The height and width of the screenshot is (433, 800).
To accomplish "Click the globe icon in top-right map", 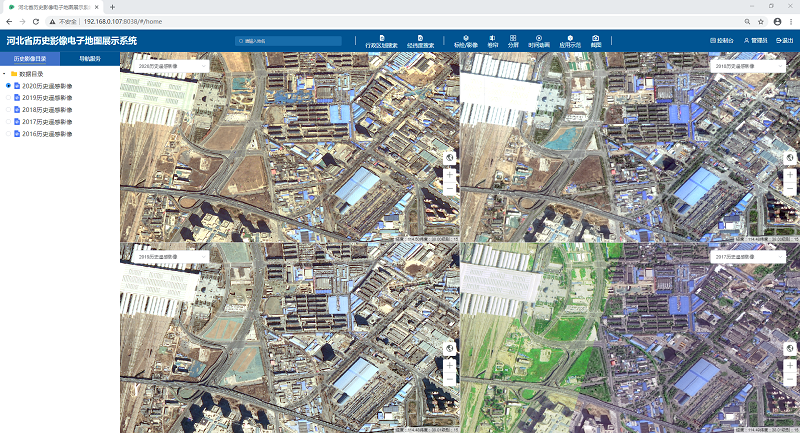I will click(789, 157).
